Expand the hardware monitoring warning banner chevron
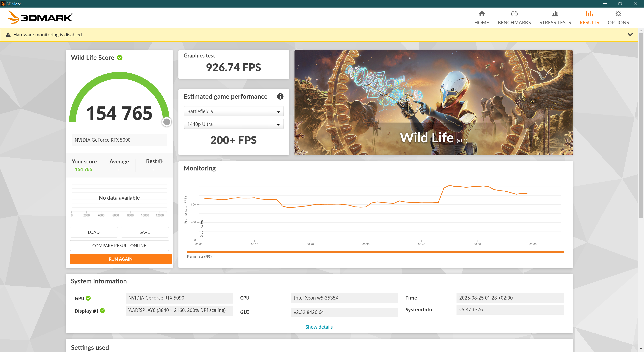644x352 pixels. pyautogui.click(x=630, y=35)
